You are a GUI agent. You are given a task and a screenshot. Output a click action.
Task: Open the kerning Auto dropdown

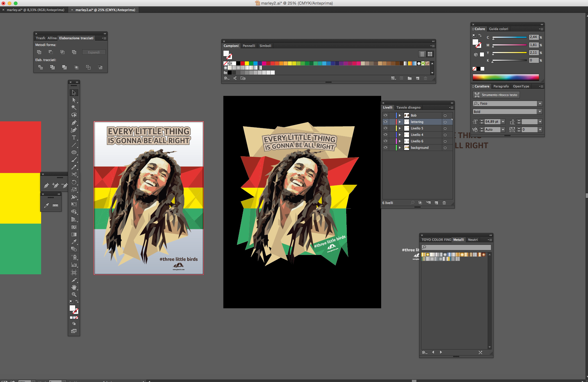pos(503,130)
